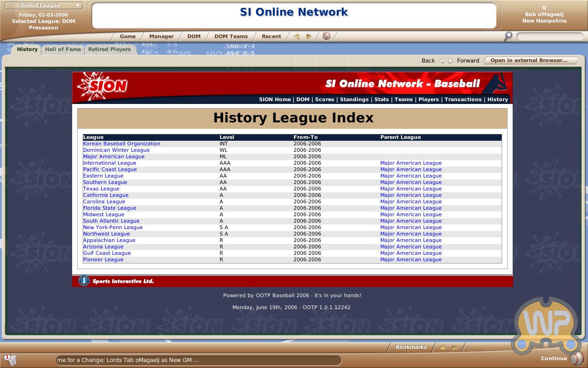Open the Manager menu

coord(161,36)
